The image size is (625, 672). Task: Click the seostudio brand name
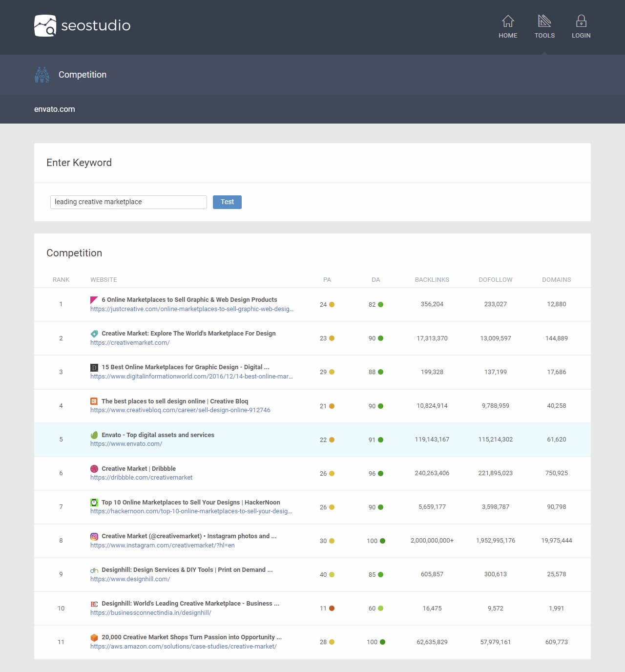coord(96,25)
